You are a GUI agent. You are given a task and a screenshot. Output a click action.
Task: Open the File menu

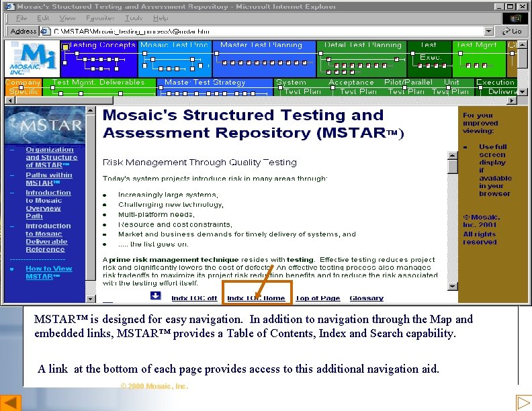click(x=21, y=18)
